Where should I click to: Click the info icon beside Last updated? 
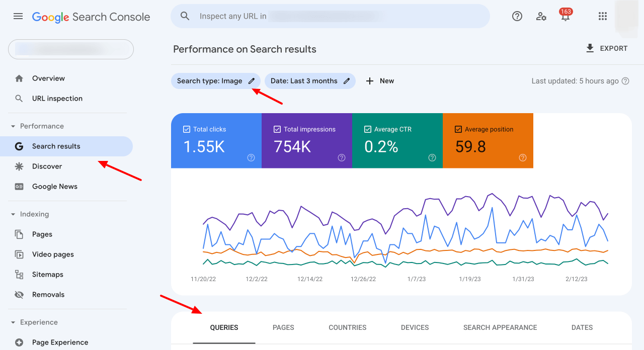(625, 81)
